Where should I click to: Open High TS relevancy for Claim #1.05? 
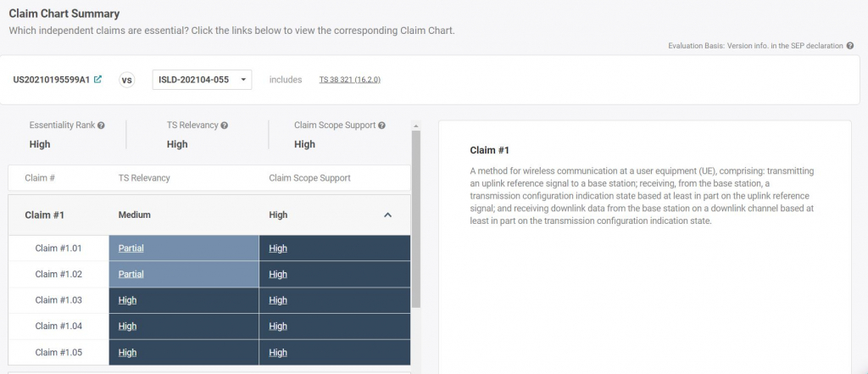pyautogui.click(x=127, y=353)
